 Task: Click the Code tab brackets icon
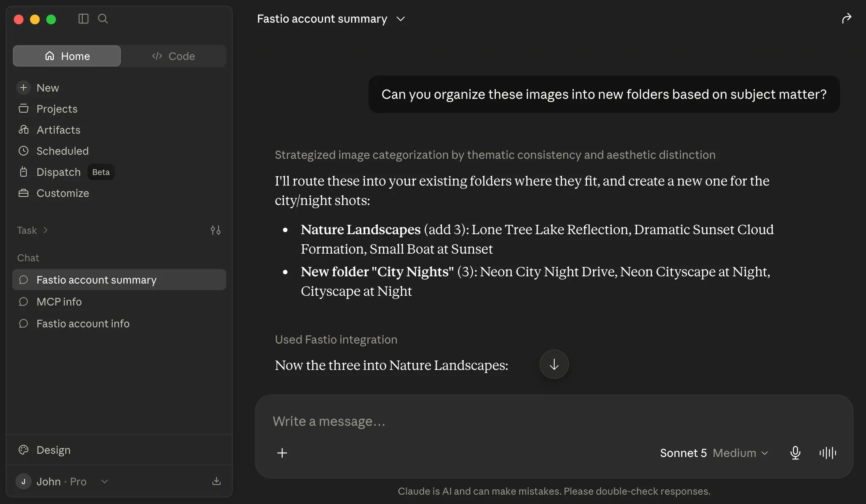pyautogui.click(x=157, y=56)
